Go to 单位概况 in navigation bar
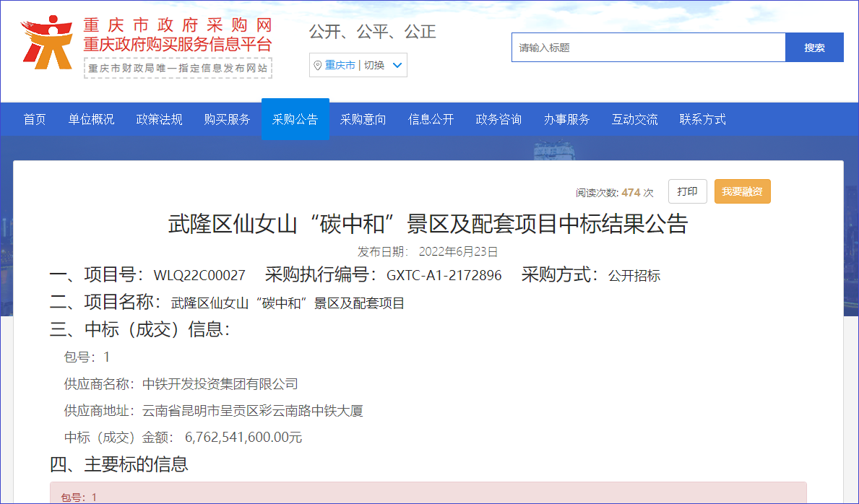This screenshot has width=859, height=504. click(x=91, y=120)
